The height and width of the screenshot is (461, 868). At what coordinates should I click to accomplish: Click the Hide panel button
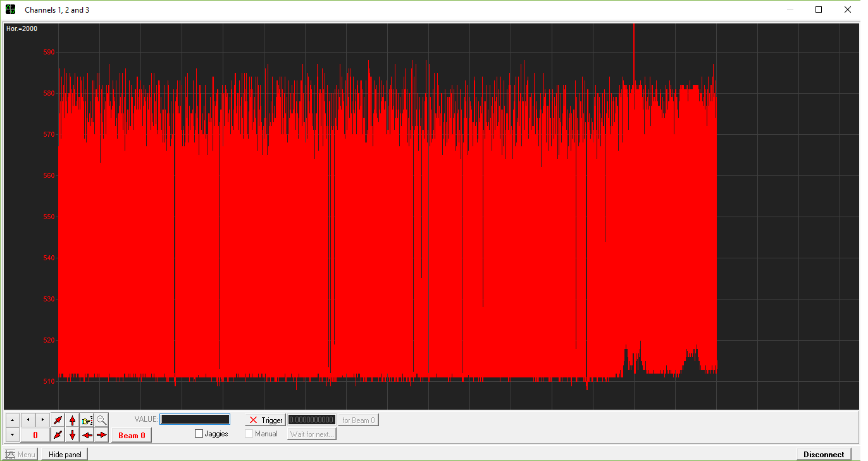click(65, 454)
